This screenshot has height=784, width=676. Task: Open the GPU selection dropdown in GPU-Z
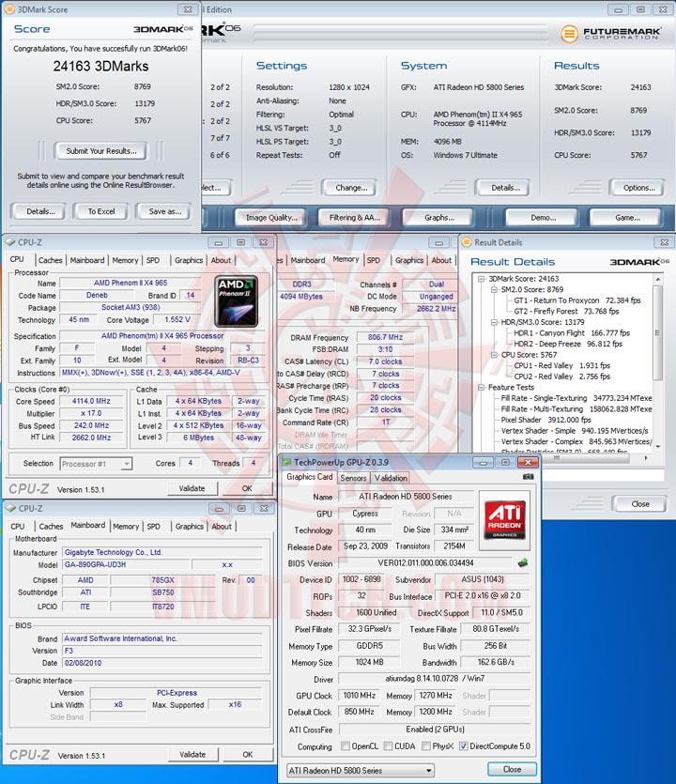(361, 771)
